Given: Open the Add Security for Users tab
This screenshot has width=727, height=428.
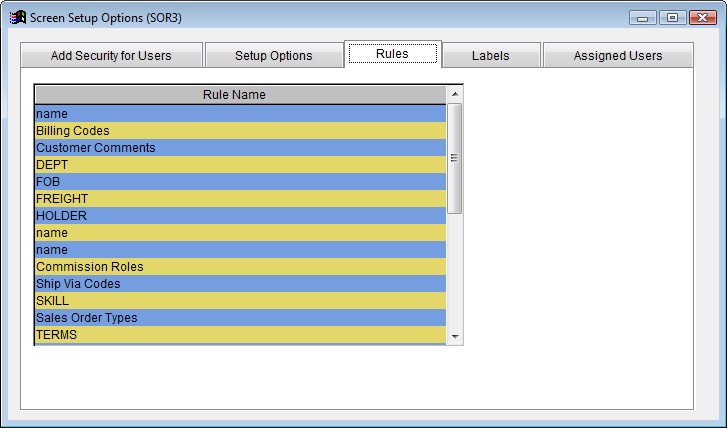Looking at the screenshot, I should point(111,56).
